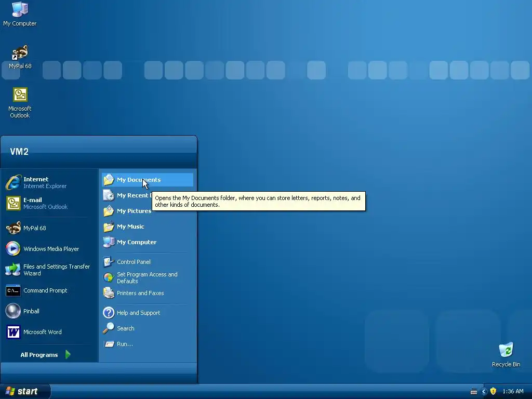Launch Internet Explorer from Start menu
Image resolution: width=532 pixels, height=399 pixels.
(49, 182)
